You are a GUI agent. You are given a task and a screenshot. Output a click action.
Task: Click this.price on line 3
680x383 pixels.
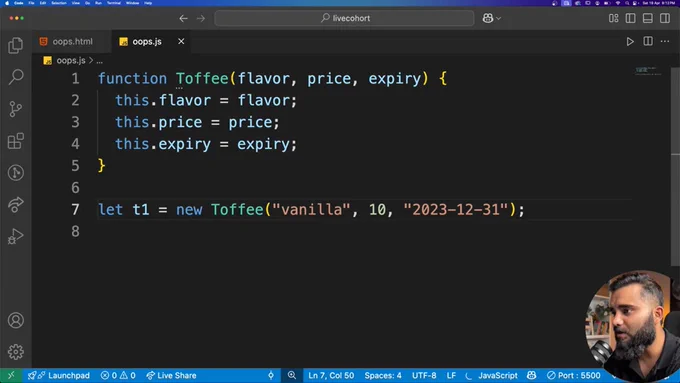158,122
